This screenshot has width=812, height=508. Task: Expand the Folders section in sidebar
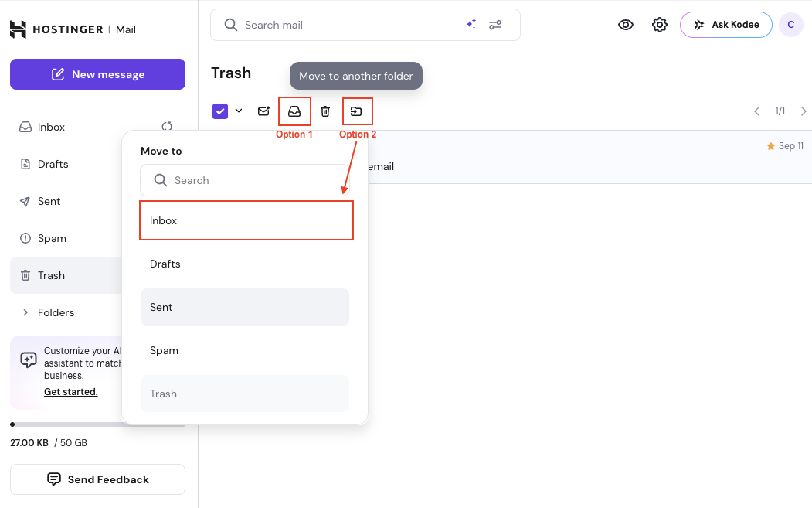[27, 312]
